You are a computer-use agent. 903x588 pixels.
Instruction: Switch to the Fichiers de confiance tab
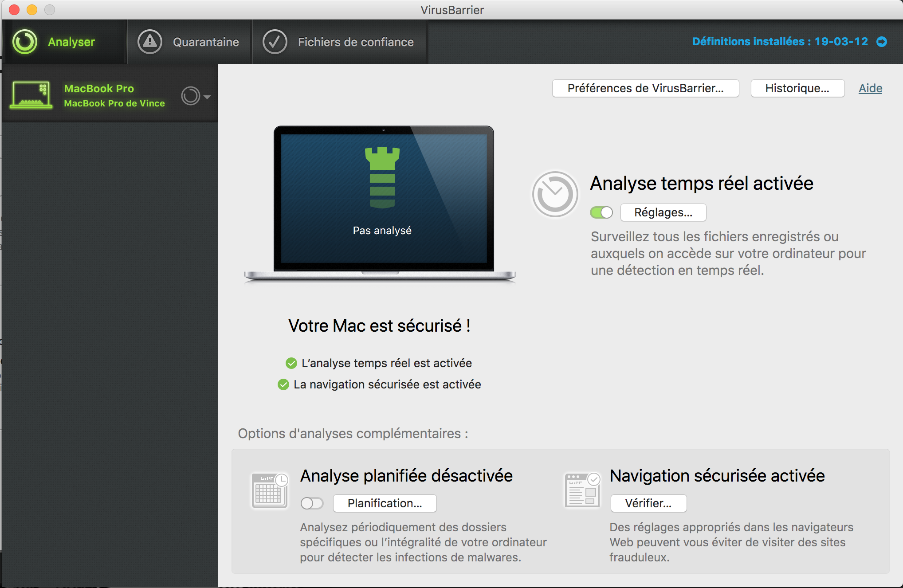point(355,42)
